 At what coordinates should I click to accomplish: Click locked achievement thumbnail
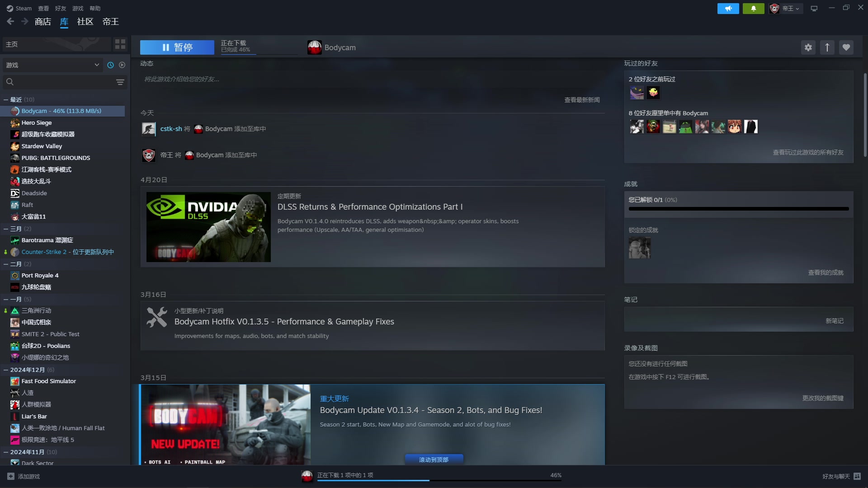click(639, 248)
